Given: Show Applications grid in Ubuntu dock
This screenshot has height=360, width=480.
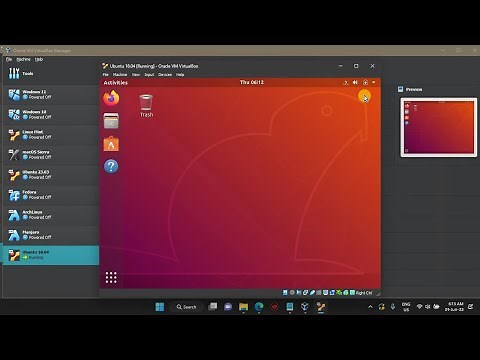Looking at the screenshot, I should [x=111, y=277].
